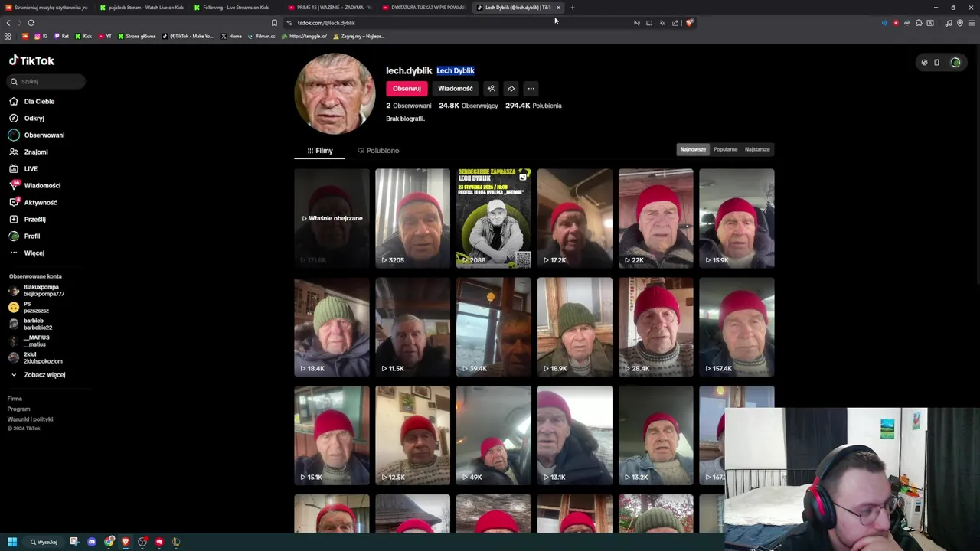Switch to the Polubiono tab
Screen dimensions: 980x551
[378, 150]
